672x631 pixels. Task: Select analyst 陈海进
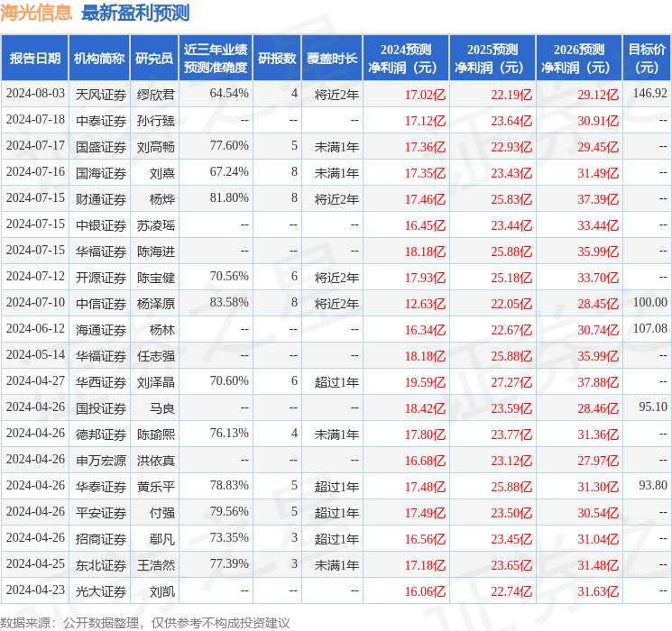[x=155, y=251]
